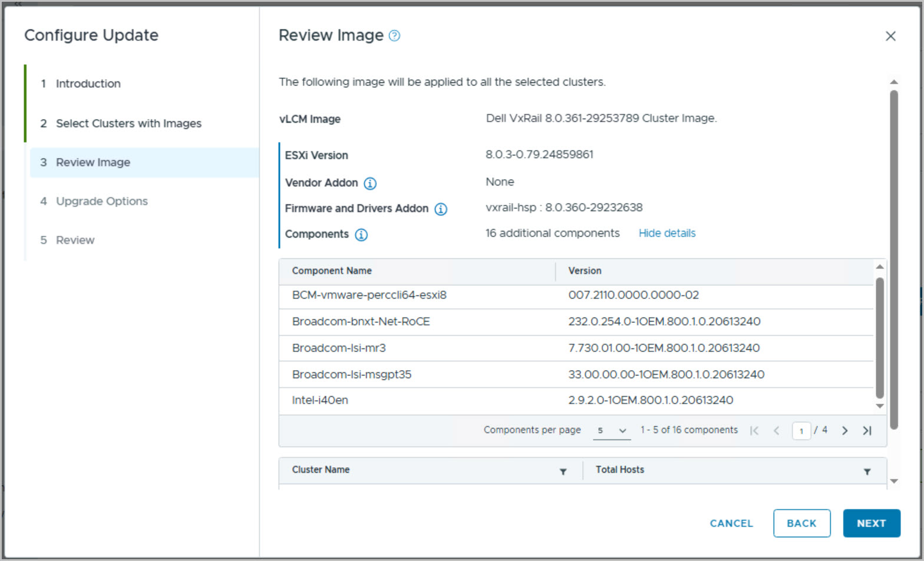Open the Firmware and Drivers Addon info icon
Viewport: 924px width, 561px height.
point(441,209)
